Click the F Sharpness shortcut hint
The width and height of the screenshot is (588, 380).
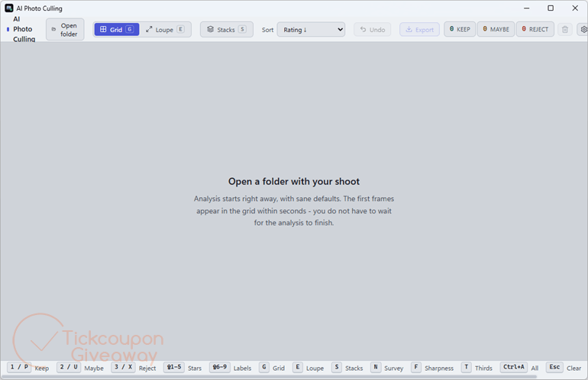(x=432, y=368)
